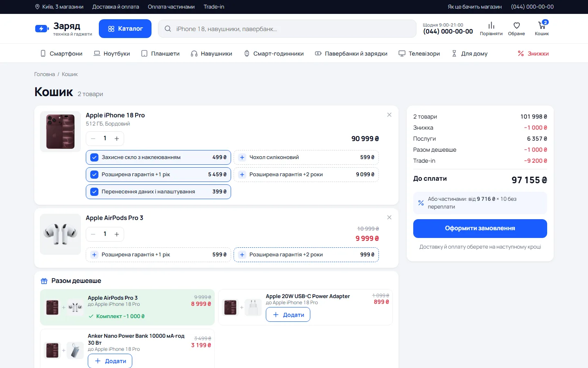This screenshot has width=588, height=368.
Task: Open the Смартфони category
Action: pyautogui.click(x=61, y=54)
